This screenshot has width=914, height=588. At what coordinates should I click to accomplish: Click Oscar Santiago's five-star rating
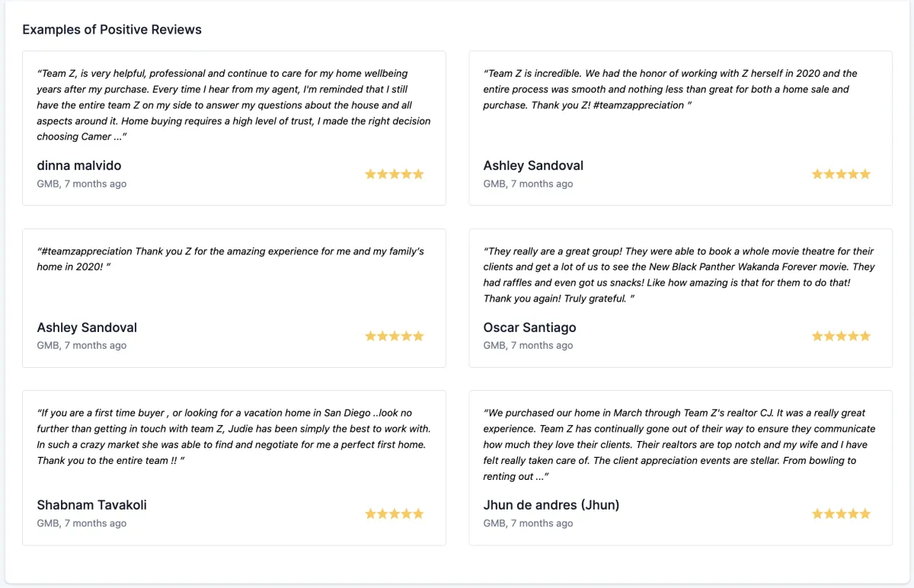point(840,336)
